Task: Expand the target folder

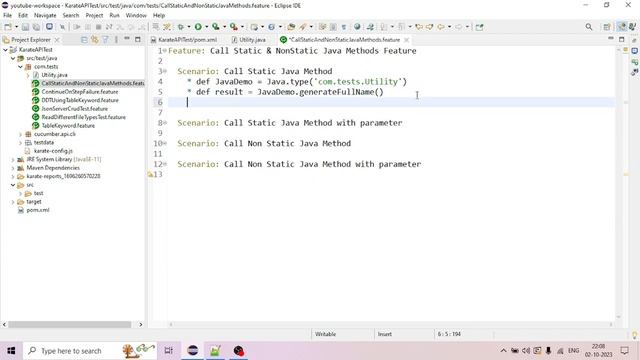Action: pyautogui.click(x=13, y=202)
